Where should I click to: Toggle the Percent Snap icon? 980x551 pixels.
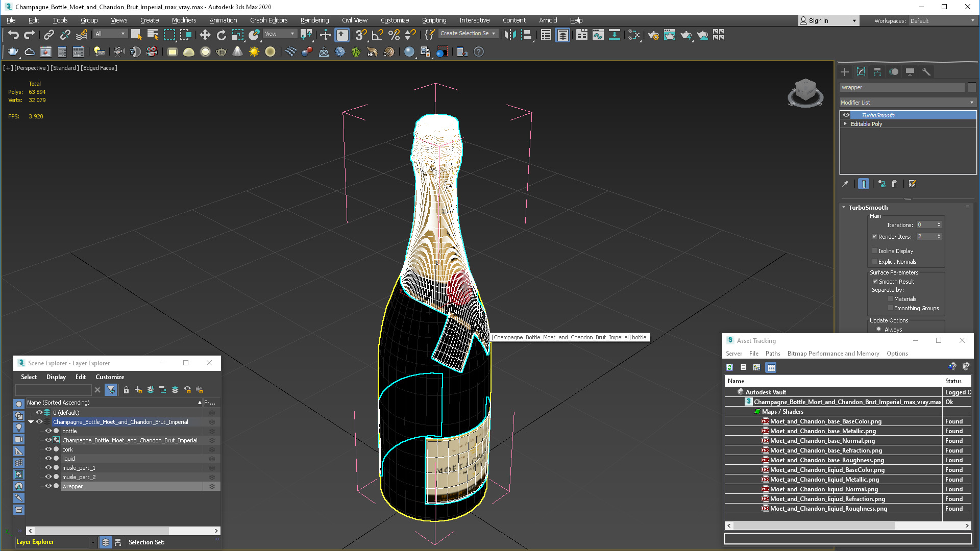(394, 35)
